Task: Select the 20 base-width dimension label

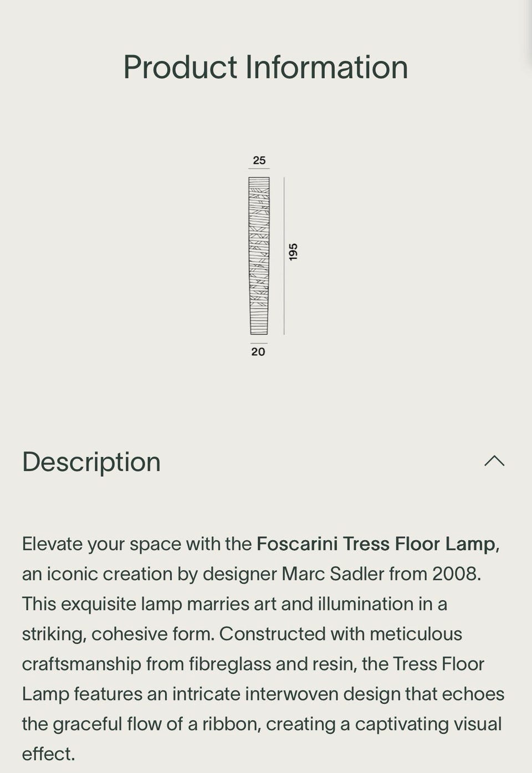Action: (x=258, y=352)
